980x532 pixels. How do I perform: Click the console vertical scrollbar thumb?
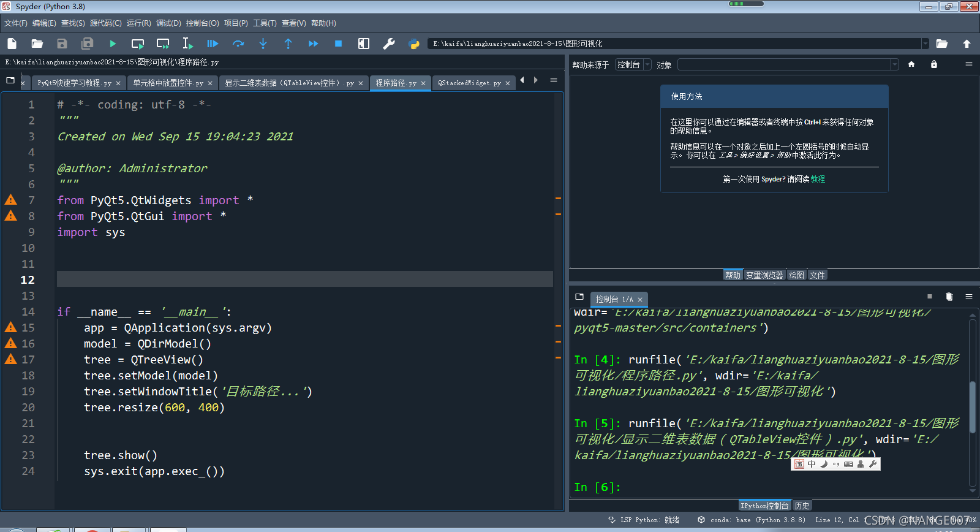pyautogui.click(x=973, y=407)
